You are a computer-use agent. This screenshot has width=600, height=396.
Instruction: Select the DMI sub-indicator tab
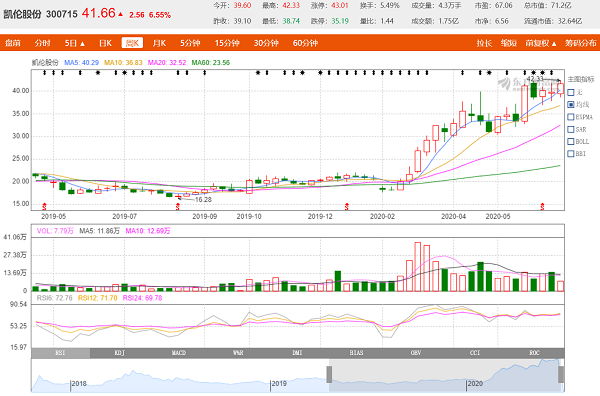point(297,353)
